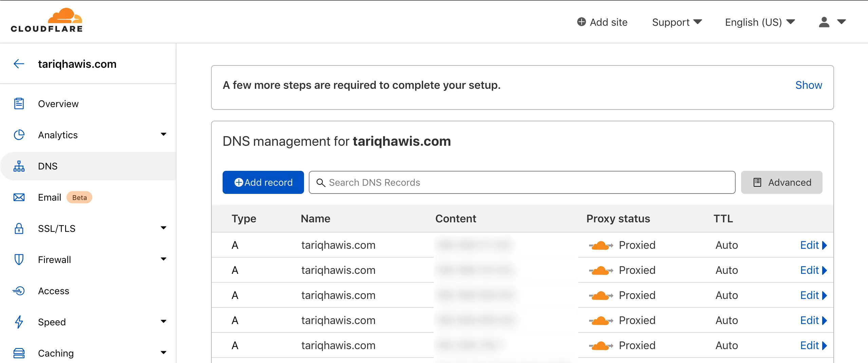Screen dimensions: 868x363
Task: Edit the third A record
Action: tap(814, 295)
